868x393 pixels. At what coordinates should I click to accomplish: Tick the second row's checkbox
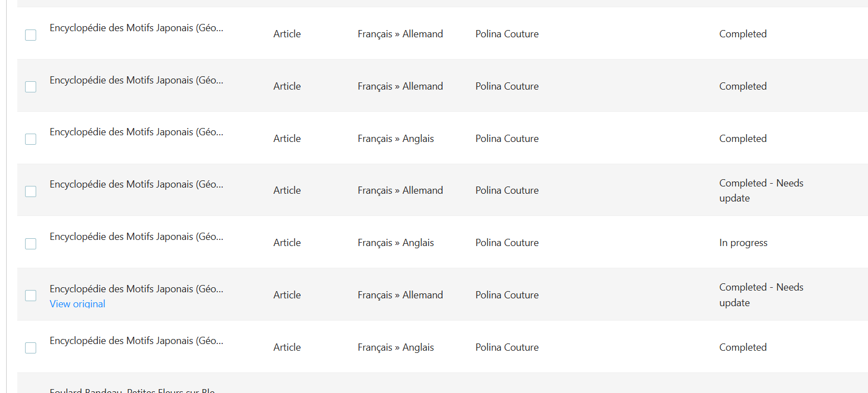(31, 87)
